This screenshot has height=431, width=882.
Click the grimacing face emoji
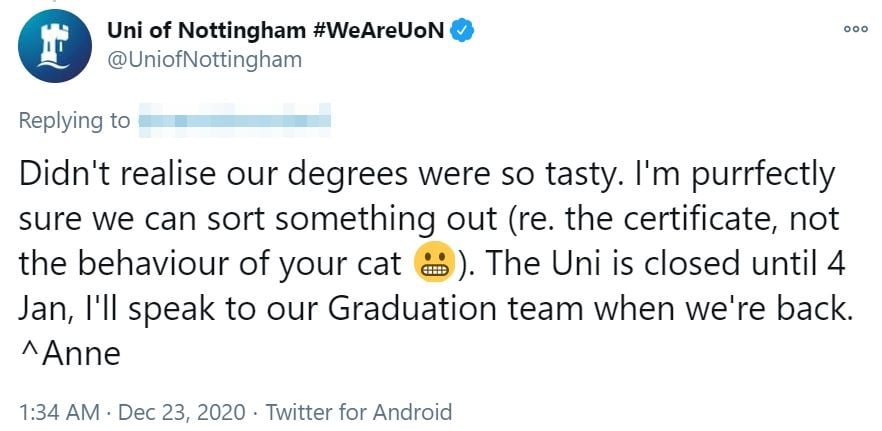point(430,265)
